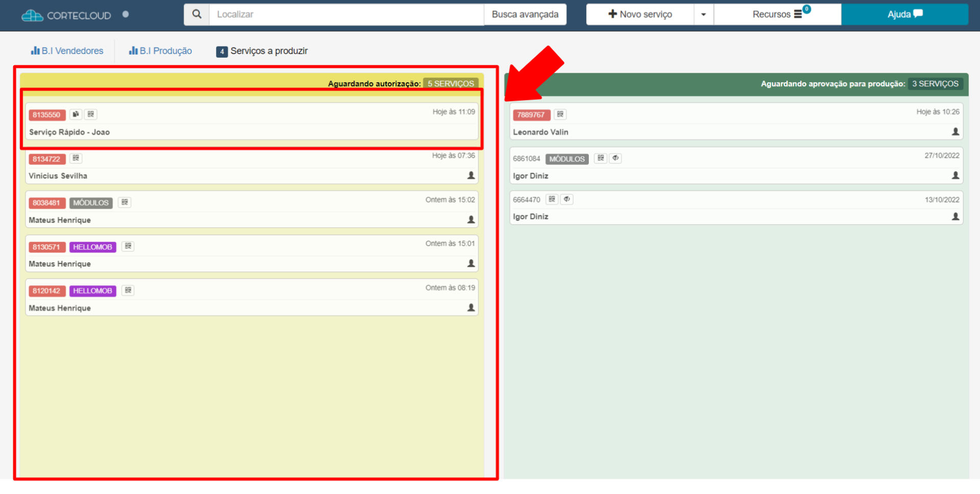Select 'Igor Diniz' on service 6861084

(x=531, y=176)
